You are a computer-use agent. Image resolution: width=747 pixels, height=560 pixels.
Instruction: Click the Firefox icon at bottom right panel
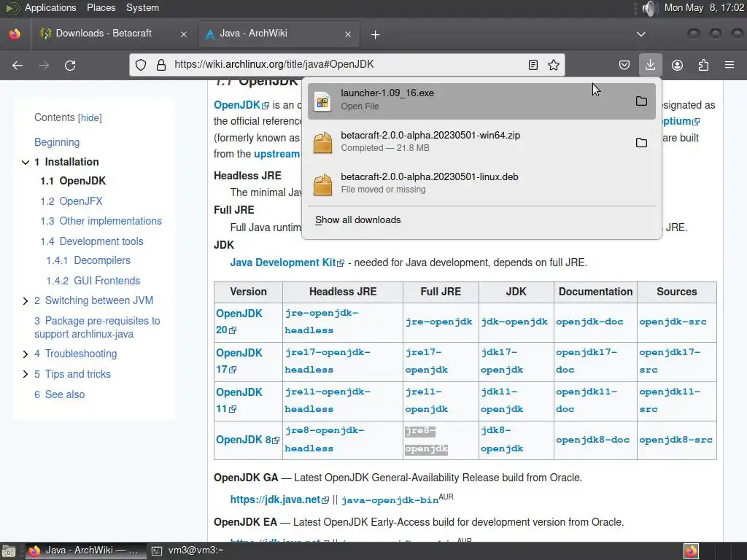coord(691,551)
